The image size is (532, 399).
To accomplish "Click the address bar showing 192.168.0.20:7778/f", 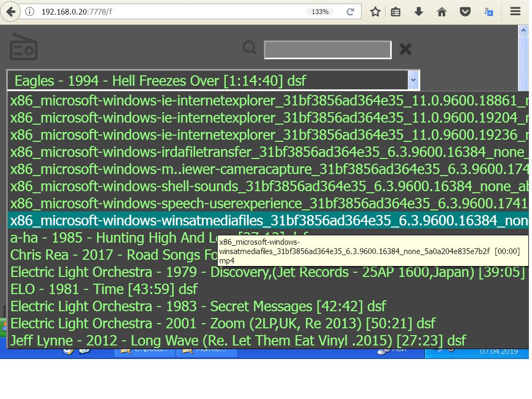I will click(x=170, y=12).
